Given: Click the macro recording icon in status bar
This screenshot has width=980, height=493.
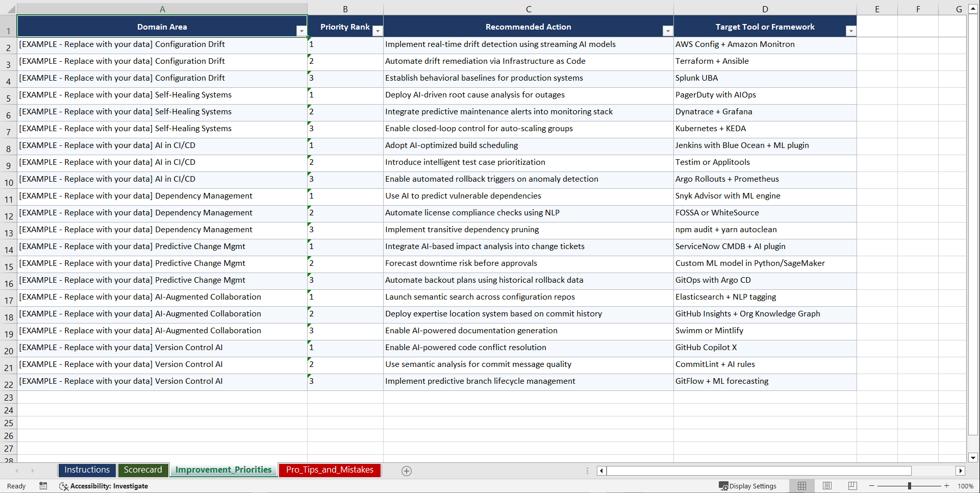Looking at the screenshot, I should click(x=43, y=486).
